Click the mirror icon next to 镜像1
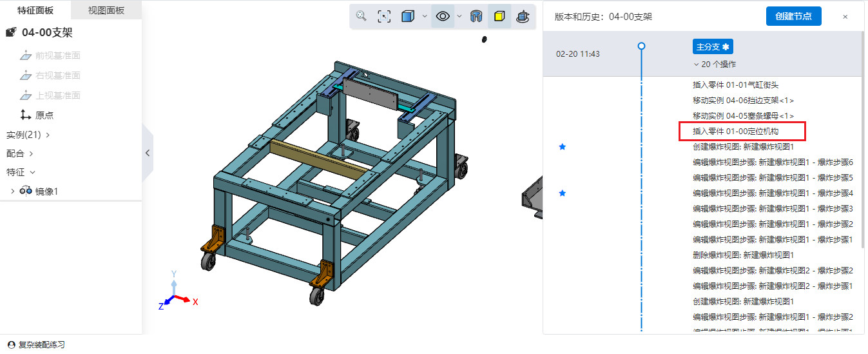 coord(26,191)
